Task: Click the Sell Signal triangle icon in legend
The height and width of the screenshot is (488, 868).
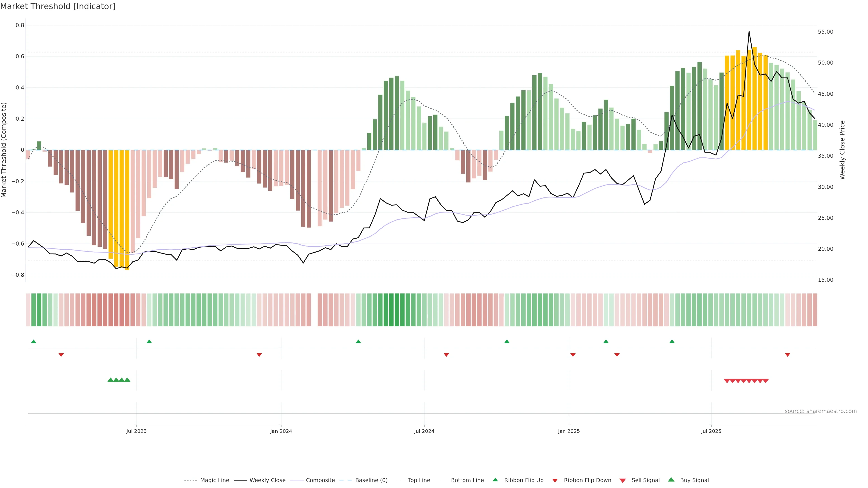Action: [623, 480]
